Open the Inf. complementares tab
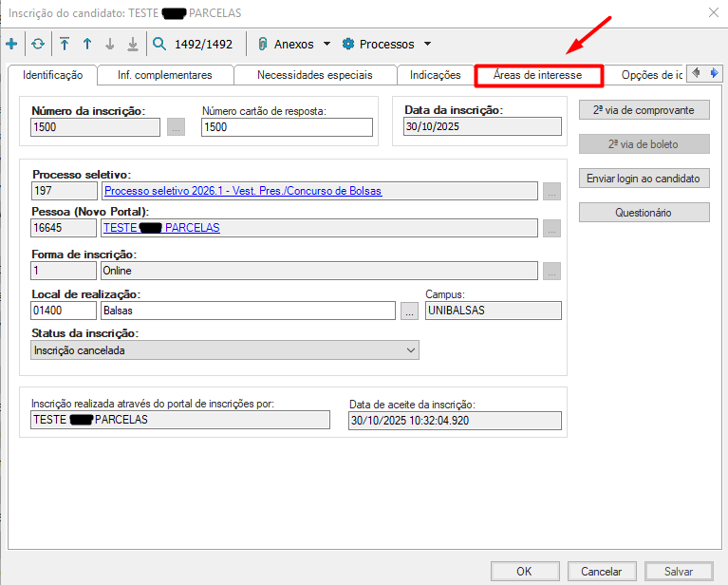Viewport: 728px width, 585px height. pyautogui.click(x=164, y=75)
